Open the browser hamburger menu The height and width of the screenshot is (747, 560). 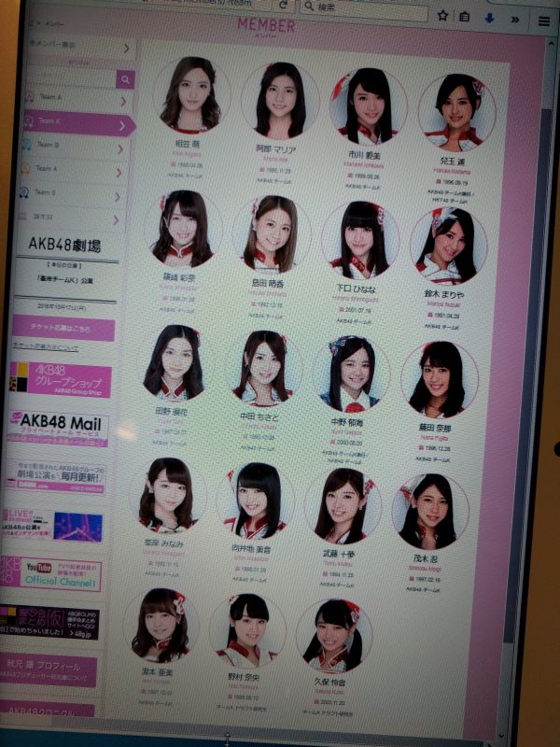[544, 21]
